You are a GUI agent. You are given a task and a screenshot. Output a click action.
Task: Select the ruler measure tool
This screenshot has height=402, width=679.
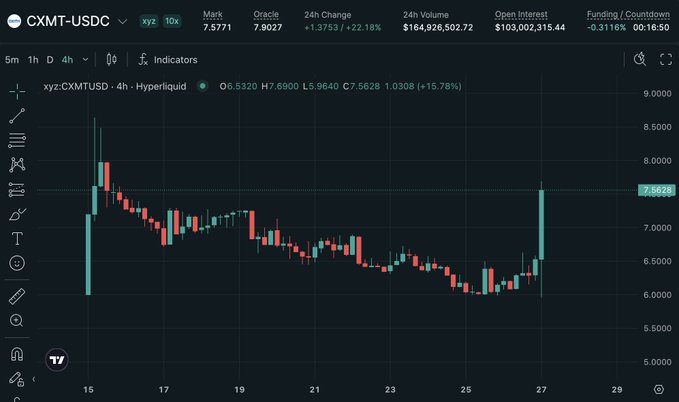coord(17,296)
